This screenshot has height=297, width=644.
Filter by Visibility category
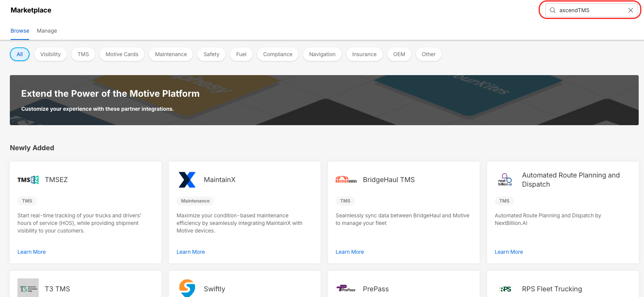pos(50,54)
